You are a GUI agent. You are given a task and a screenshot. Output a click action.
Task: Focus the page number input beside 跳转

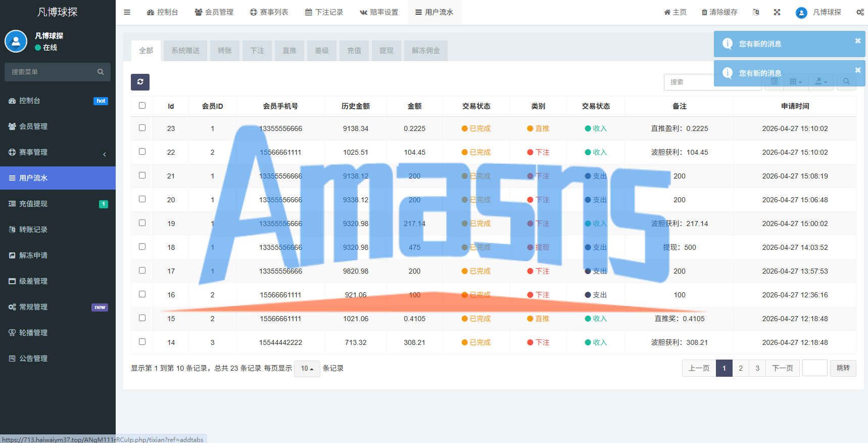click(x=815, y=368)
